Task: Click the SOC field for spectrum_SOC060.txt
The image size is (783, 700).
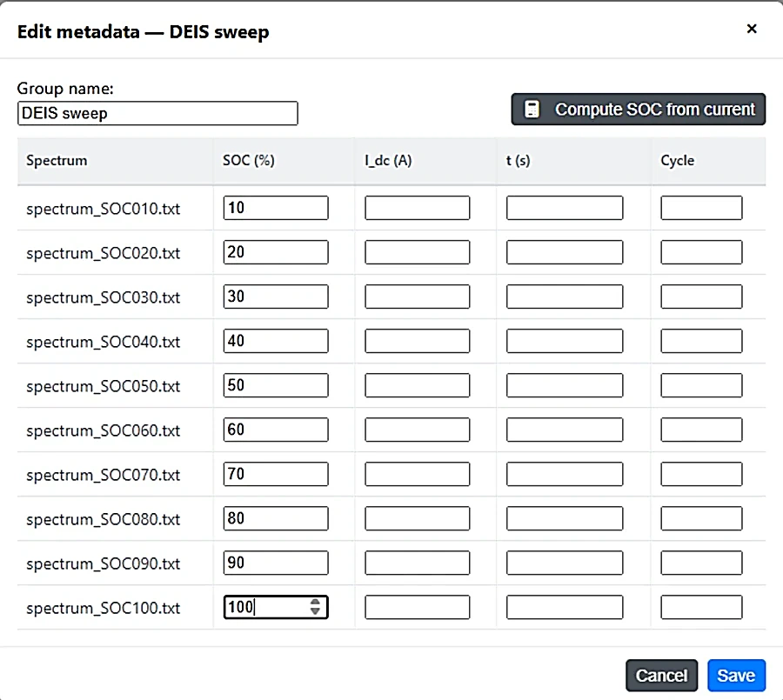Action: click(x=276, y=430)
